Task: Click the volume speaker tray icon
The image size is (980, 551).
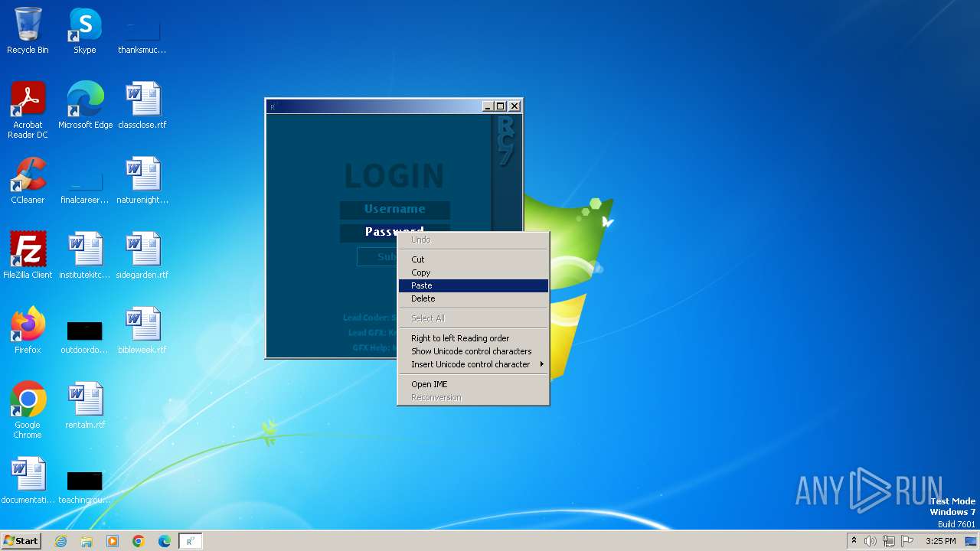Action: [871, 541]
